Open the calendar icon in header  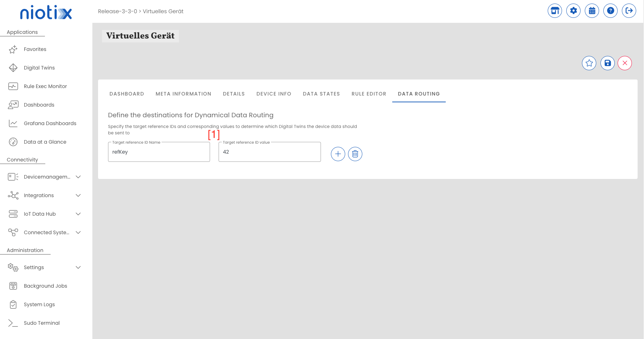592,11
